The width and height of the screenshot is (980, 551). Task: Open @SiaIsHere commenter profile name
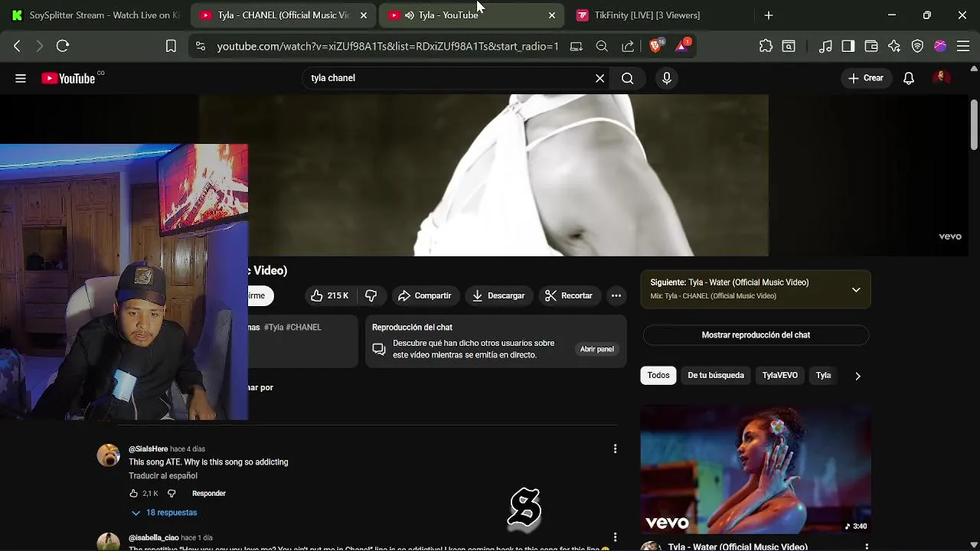point(148,449)
